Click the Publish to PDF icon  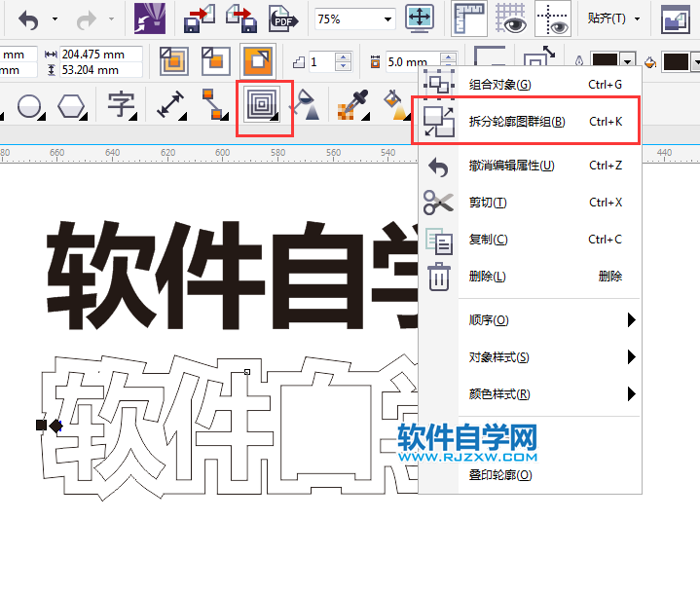283,19
